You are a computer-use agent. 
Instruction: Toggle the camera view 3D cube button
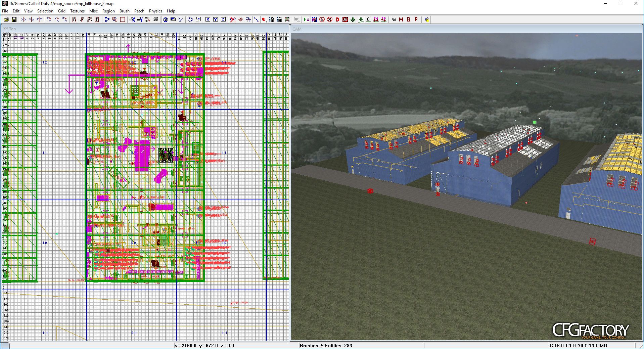[x=165, y=19]
